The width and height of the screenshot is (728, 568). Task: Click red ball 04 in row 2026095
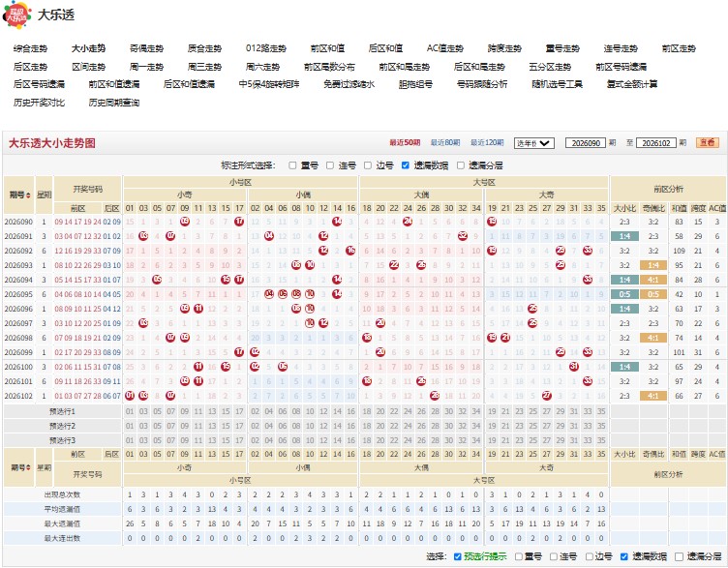[269, 294]
